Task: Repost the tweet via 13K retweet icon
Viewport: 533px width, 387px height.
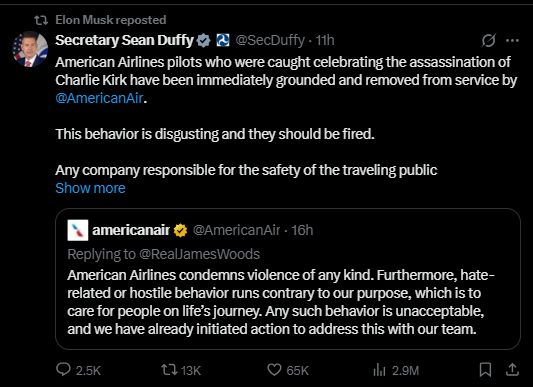Action: click(169, 370)
